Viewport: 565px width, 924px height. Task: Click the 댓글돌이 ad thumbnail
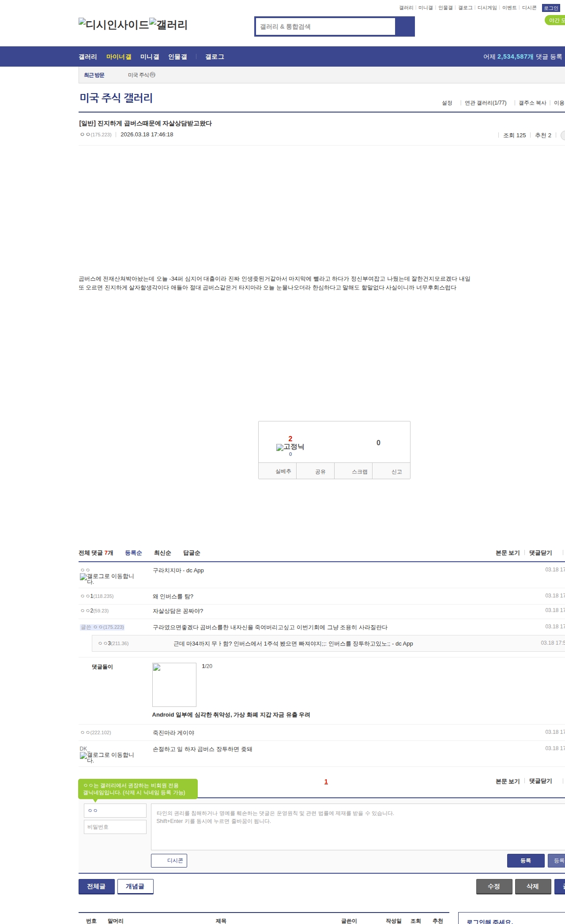point(174,684)
